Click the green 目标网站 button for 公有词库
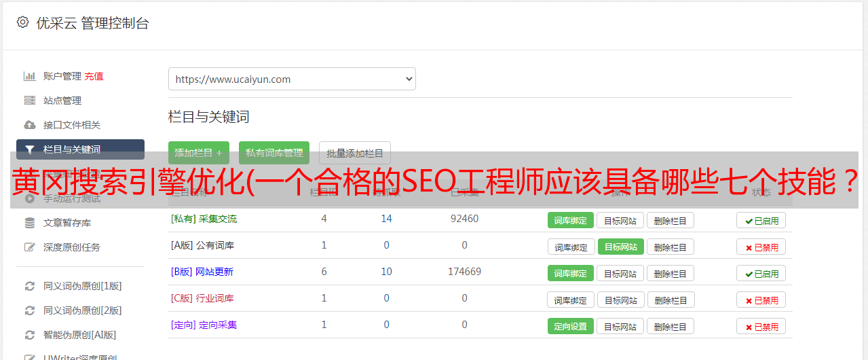 pyautogui.click(x=620, y=247)
